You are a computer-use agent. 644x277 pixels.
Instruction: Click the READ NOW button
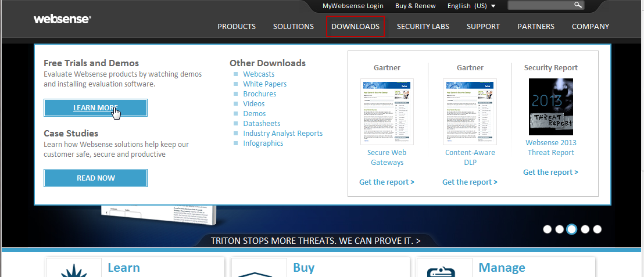pos(96,178)
